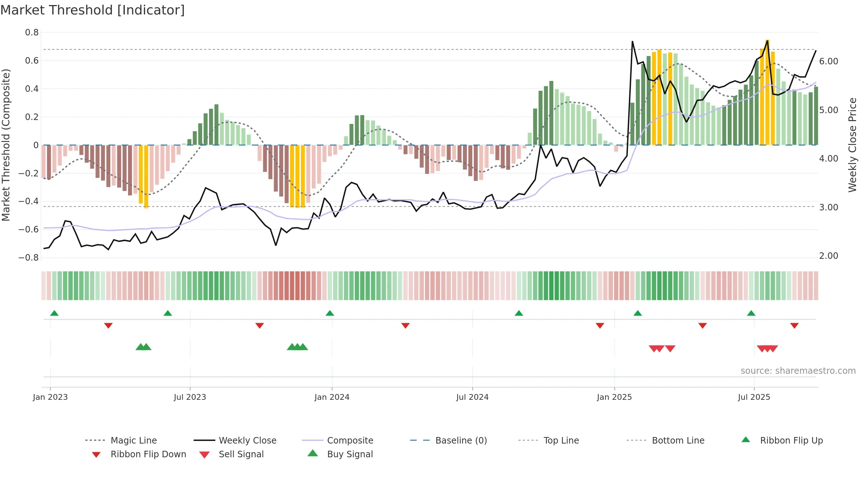Screen dimensions: 868x488
Task: Click the 6.00 price axis tick
Action: pyautogui.click(x=829, y=61)
